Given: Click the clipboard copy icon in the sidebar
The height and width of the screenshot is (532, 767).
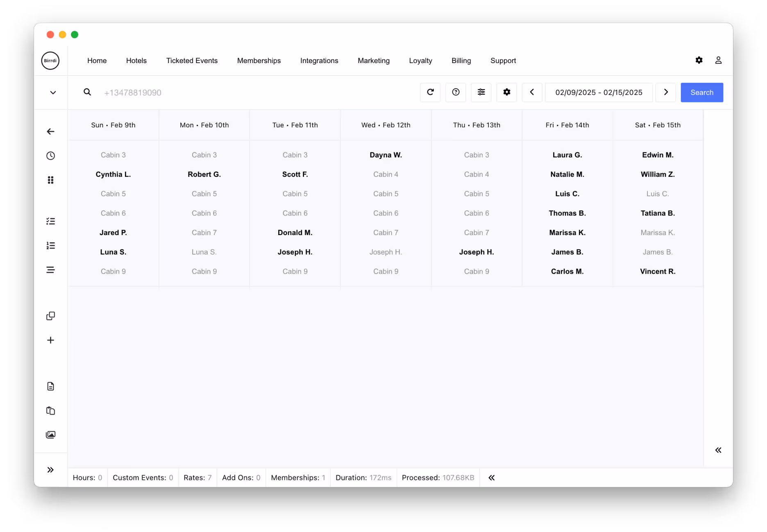Looking at the screenshot, I should coord(50,410).
